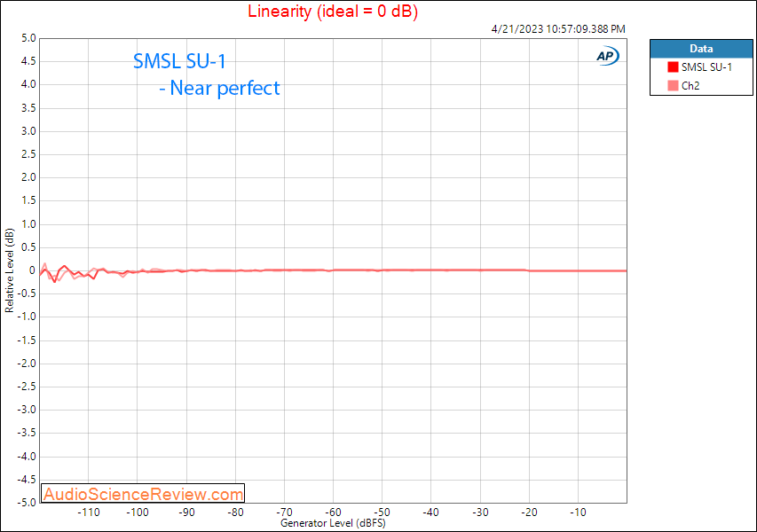The height and width of the screenshot is (532, 757).
Task: Select the SMSL SU-1 legend entry label
Action: [x=706, y=67]
